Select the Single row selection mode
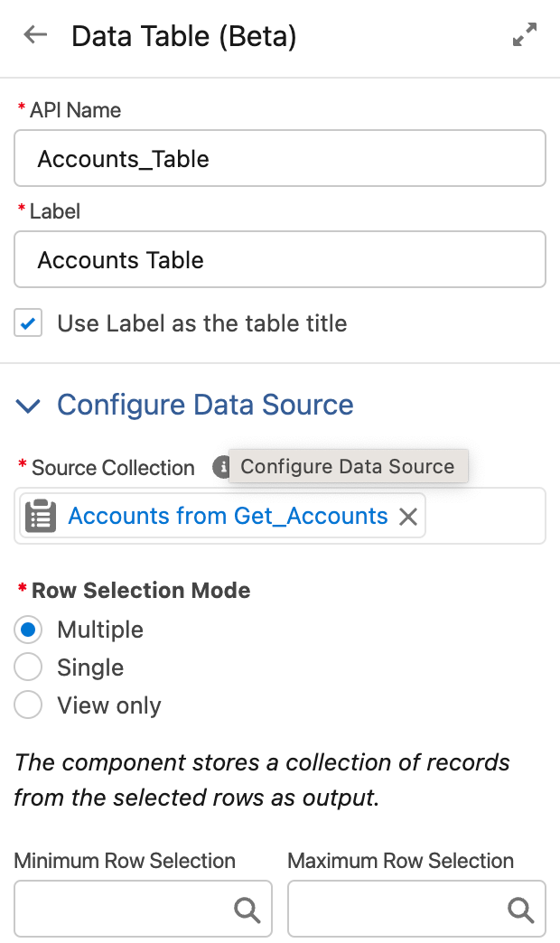Screen dimensions: 560x943 point(28,667)
